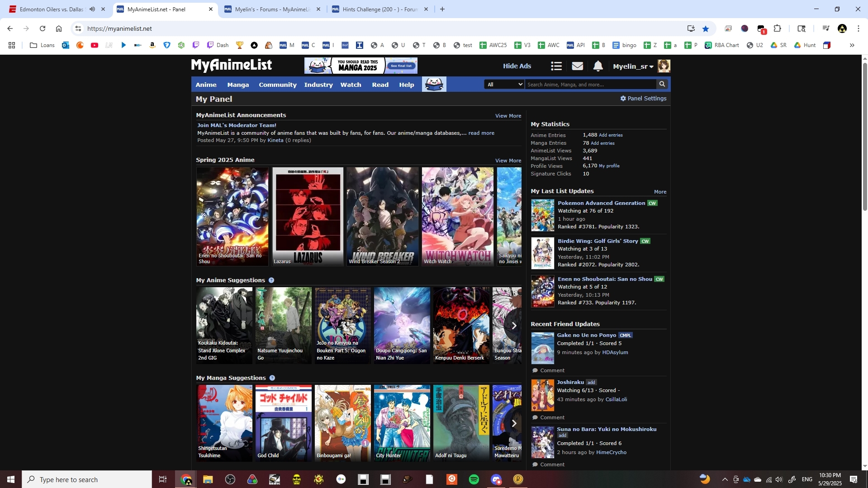Open the Read navigation menu
This screenshot has height=488, width=868.
(380, 85)
